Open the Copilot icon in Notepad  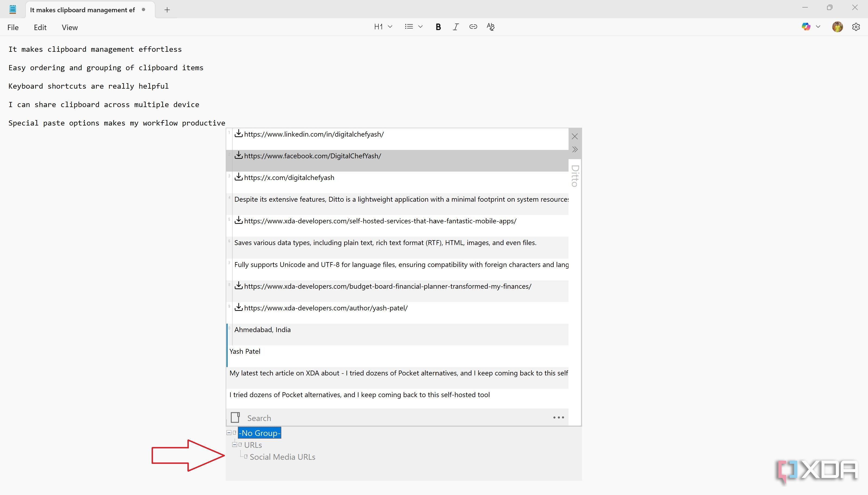point(806,27)
